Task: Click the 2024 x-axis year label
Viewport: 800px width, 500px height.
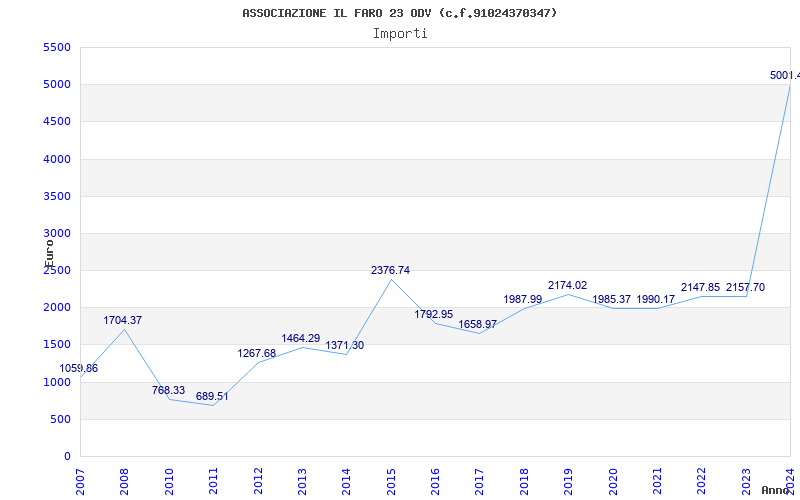Action: pyautogui.click(x=790, y=482)
